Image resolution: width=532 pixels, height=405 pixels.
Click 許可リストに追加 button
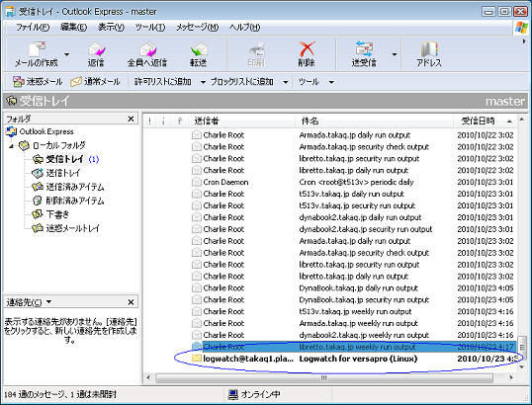[163, 82]
